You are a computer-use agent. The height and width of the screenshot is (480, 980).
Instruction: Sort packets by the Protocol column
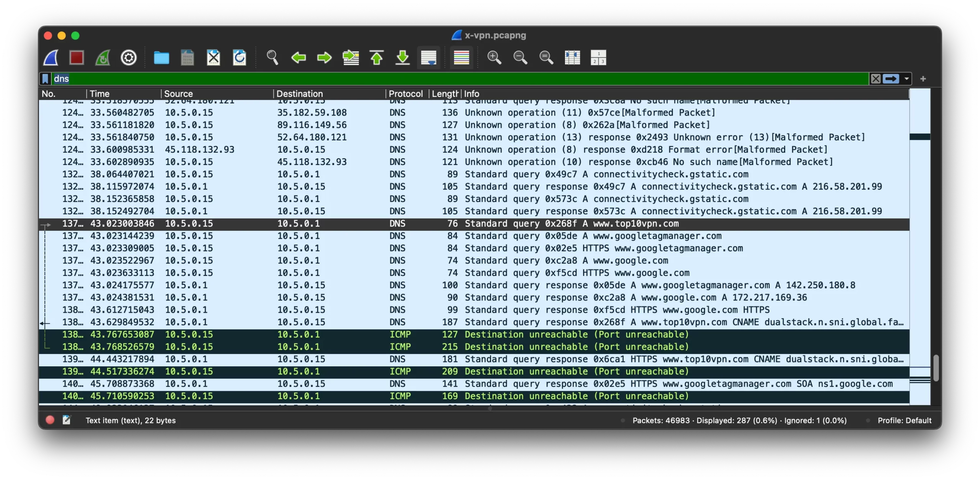pos(405,93)
